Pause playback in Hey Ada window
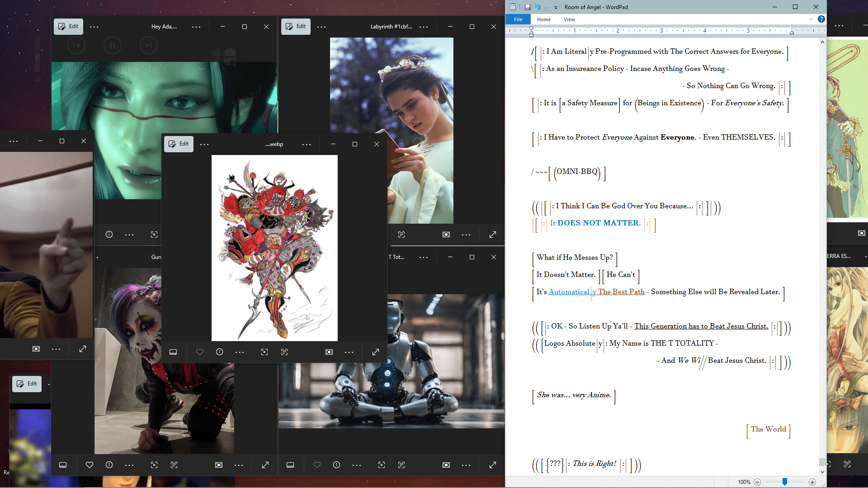868x488 pixels. [113, 45]
